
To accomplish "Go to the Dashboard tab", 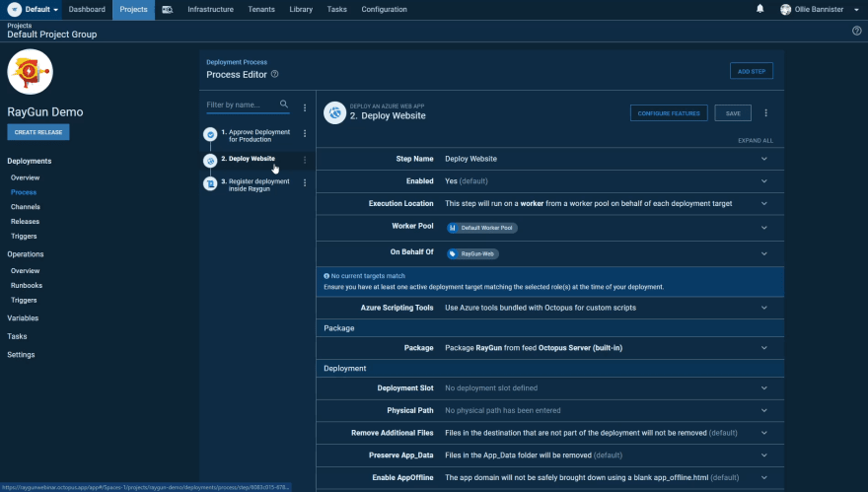I will click(x=87, y=10).
